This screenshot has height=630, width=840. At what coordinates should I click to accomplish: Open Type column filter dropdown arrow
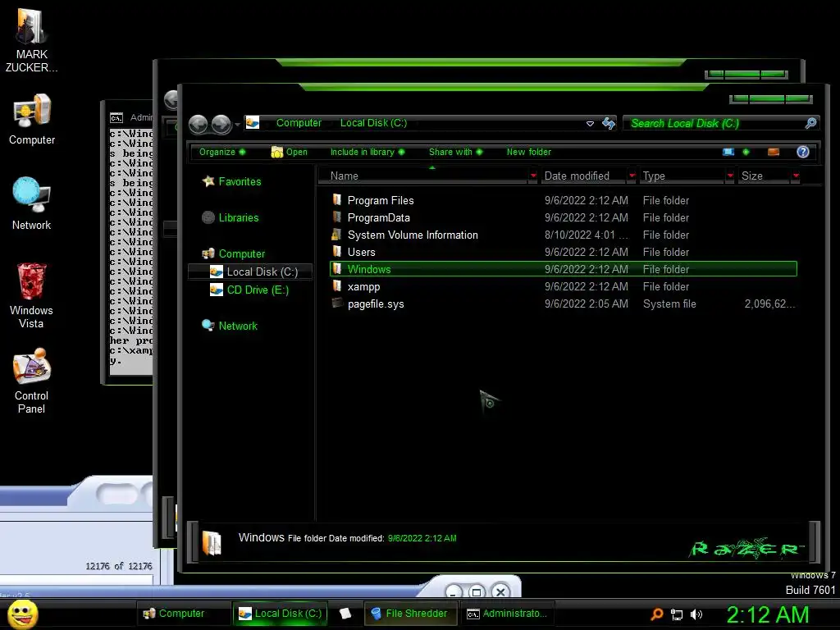[x=729, y=176]
